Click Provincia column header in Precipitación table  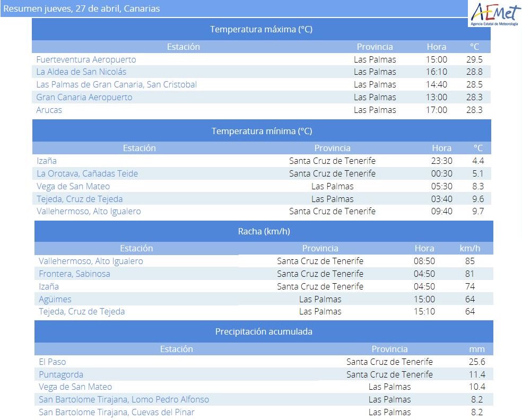click(389, 349)
